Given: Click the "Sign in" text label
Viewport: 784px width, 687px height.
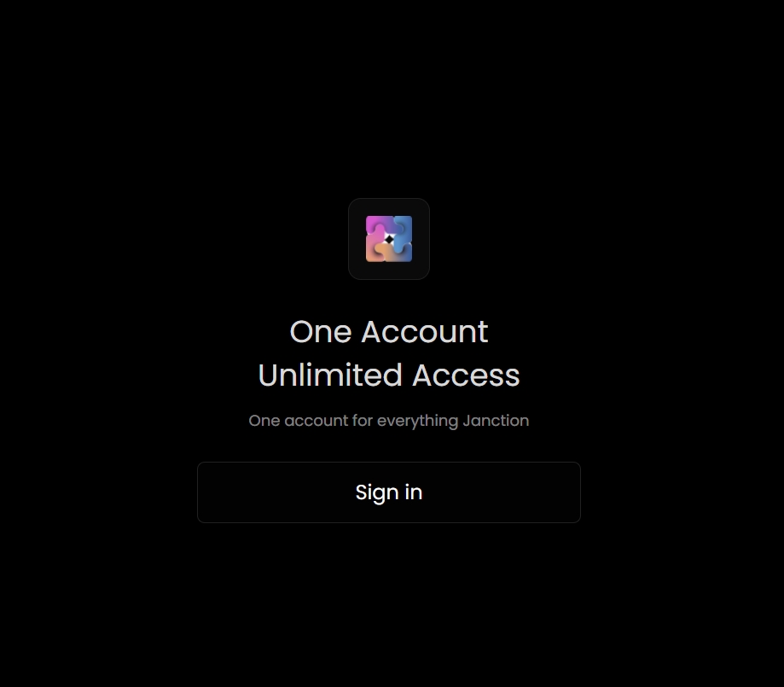Looking at the screenshot, I should click(388, 493).
